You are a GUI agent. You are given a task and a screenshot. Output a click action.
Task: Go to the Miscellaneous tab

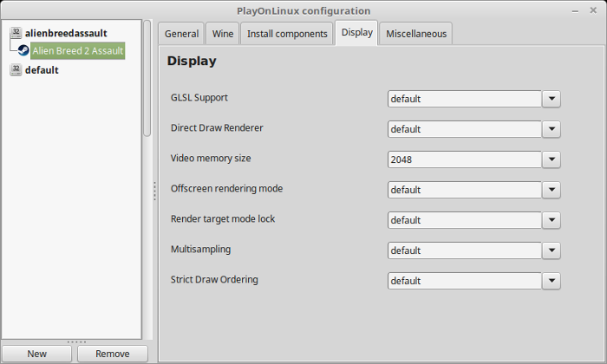pos(416,34)
